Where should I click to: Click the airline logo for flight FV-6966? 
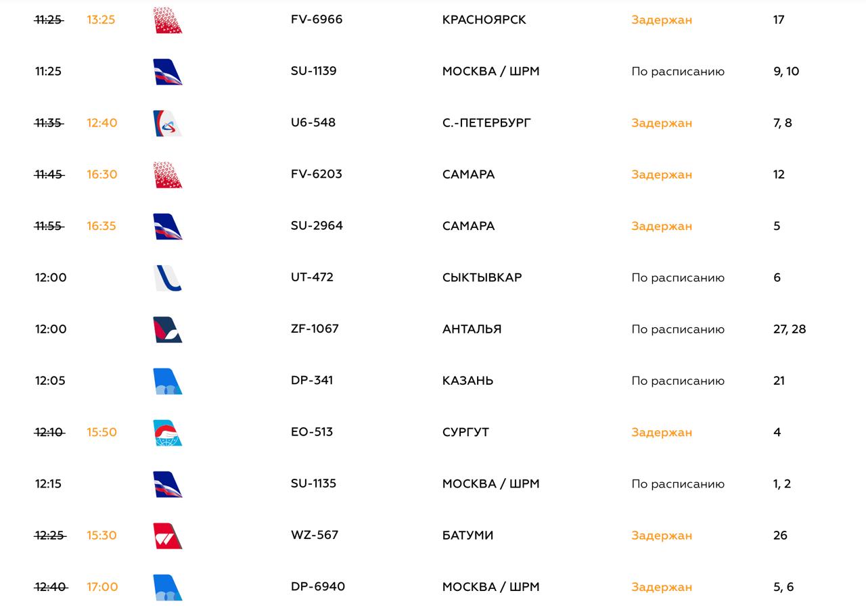tap(168, 20)
